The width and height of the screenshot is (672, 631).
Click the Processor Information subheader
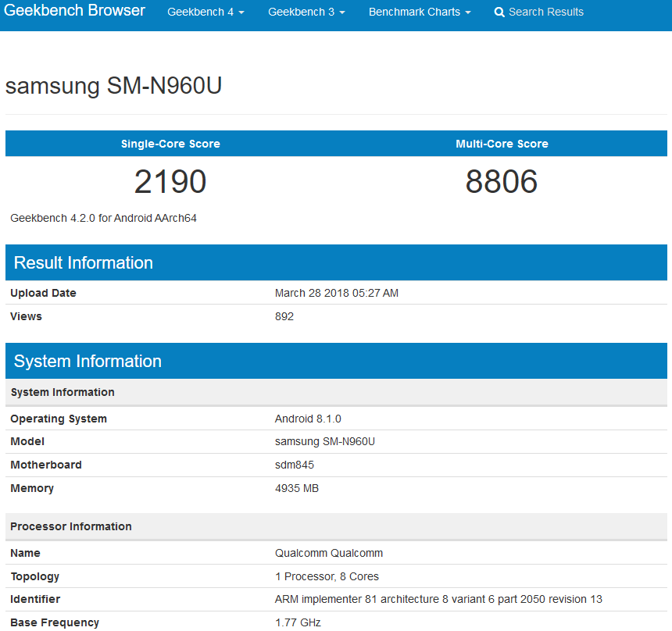(x=336, y=526)
